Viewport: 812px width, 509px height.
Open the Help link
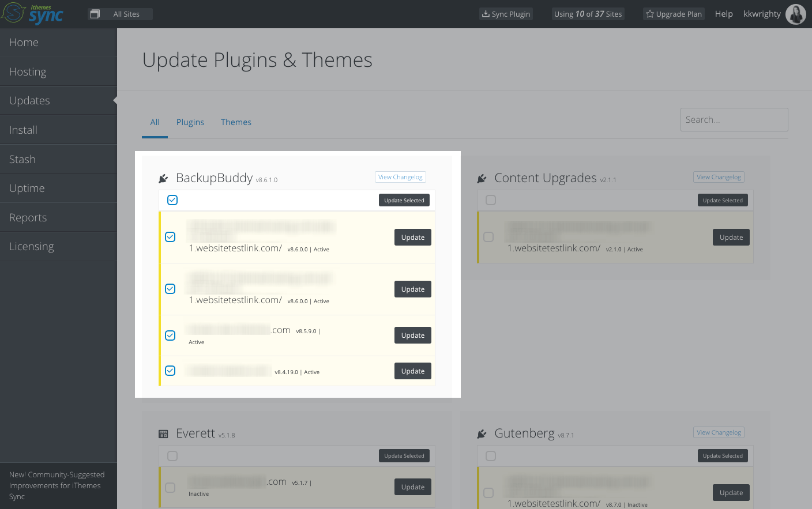[x=724, y=14]
